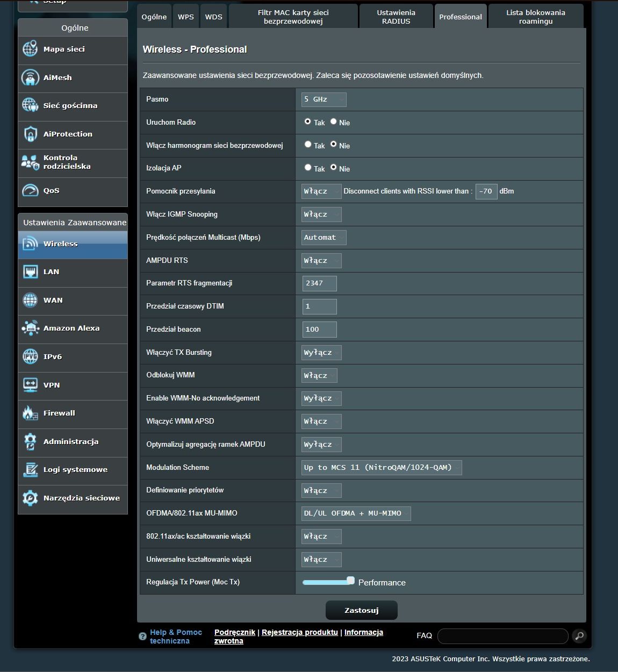Select the Professional tab
The height and width of the screenshot is (672, 618).
click(x=461, y=17)
